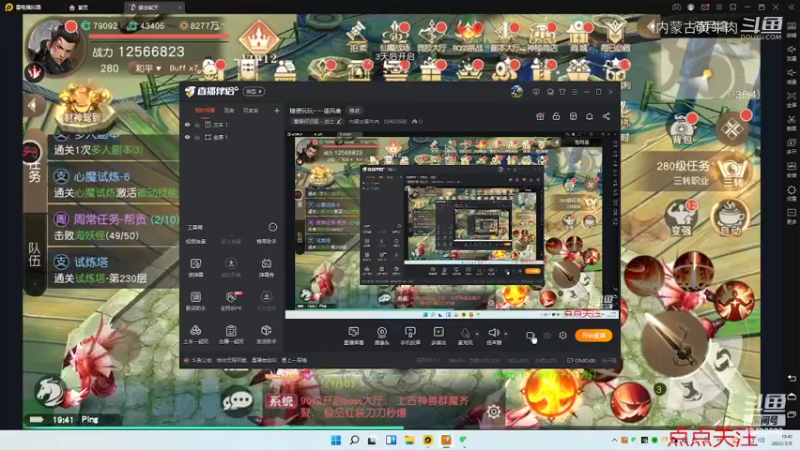800x450 pixels.
Task: Toggle the lock on the 全屏 1 source
Action: pyautogui.click(x=197, y=137)
